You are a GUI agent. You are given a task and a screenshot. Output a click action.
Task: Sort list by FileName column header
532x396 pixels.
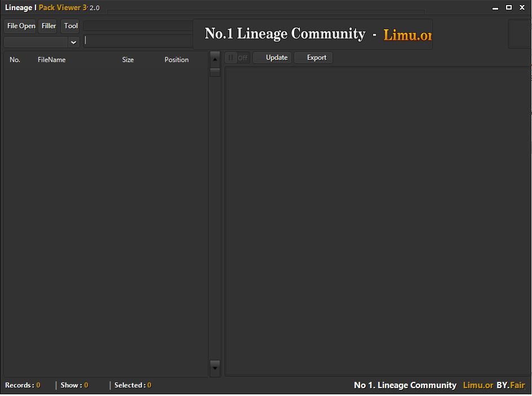pos(52,60)
